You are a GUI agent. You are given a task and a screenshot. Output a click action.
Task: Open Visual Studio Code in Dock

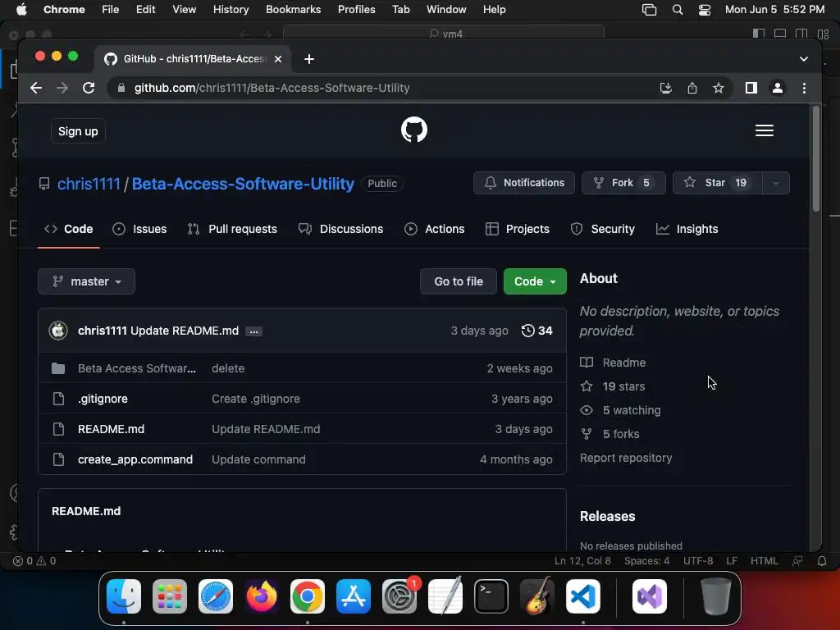(583, 596)
